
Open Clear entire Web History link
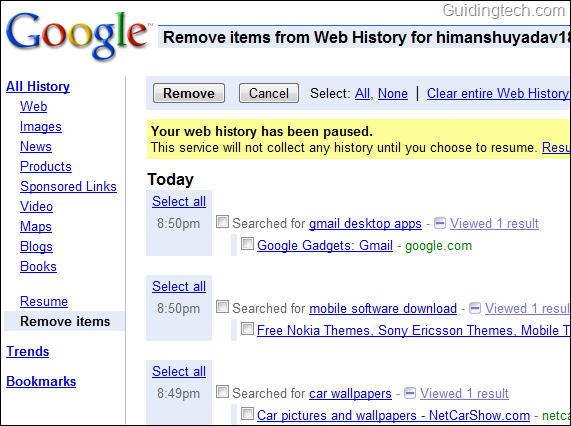(498, 94)
